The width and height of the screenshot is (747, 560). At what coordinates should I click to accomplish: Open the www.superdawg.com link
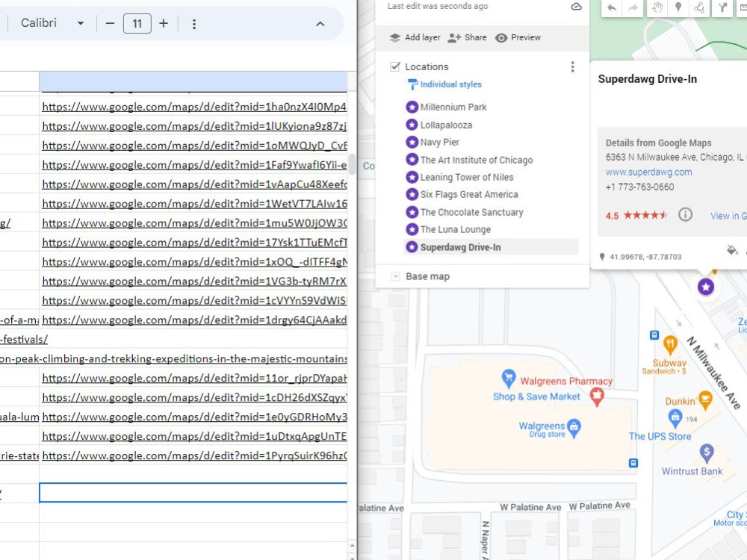click(x=649, y=172)
